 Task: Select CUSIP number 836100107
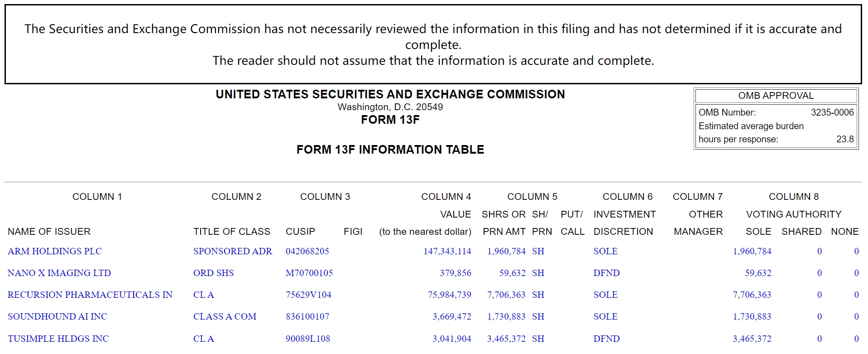pos(307,316)
